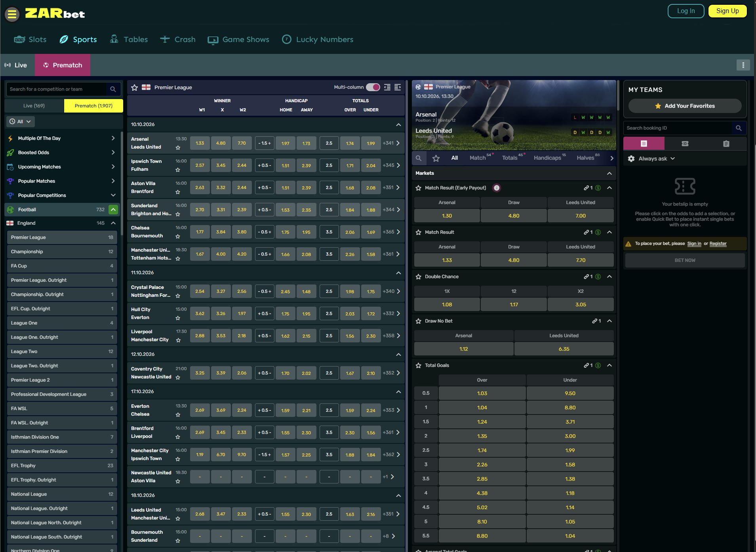Open the Crash games section
756x552 pixels.
tap(178, 40)
